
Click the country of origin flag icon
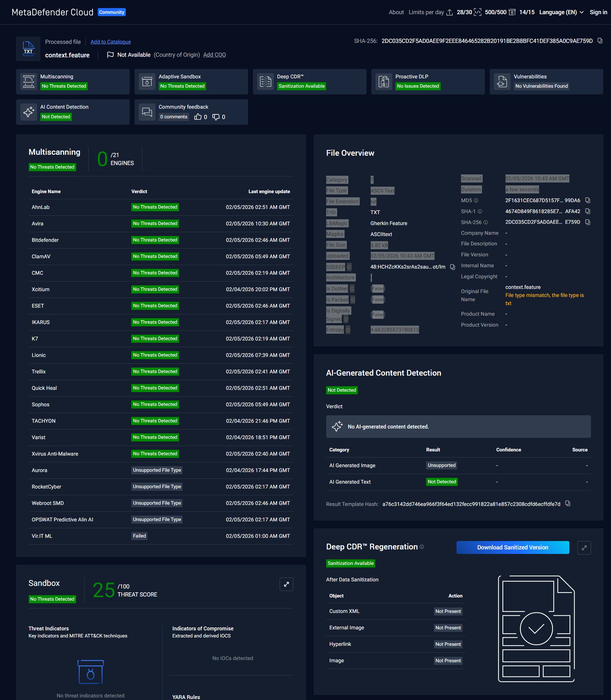pos(110,55)
